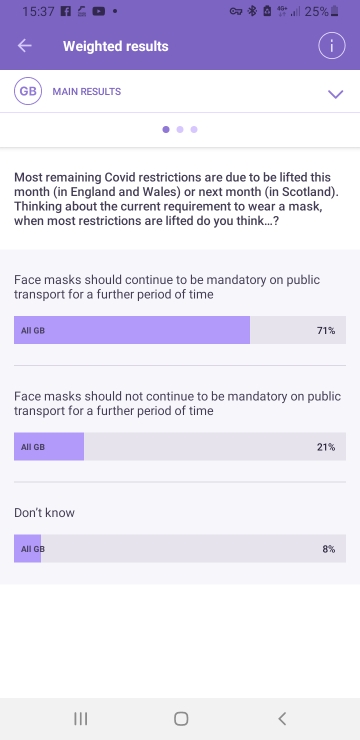This screenshot has width=360, height=740.
Task: Tap the Weighted results title
Action: tap(116, 46)
